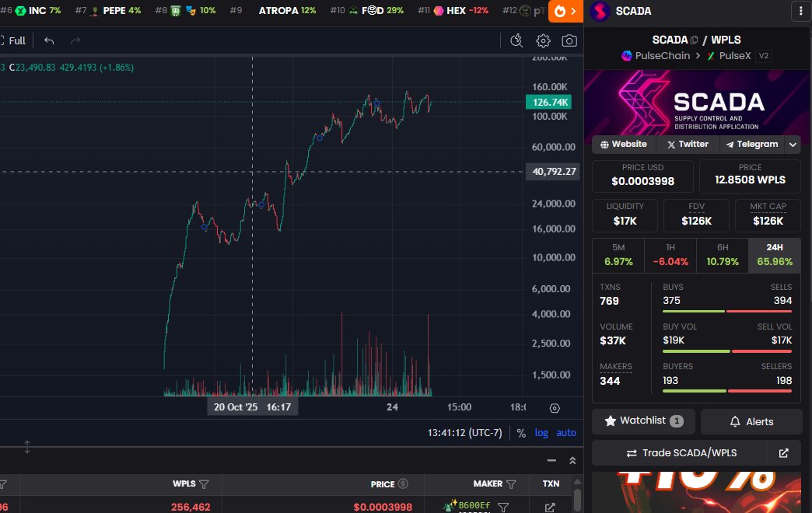Click the TXN column header

[x=551, y=484]
